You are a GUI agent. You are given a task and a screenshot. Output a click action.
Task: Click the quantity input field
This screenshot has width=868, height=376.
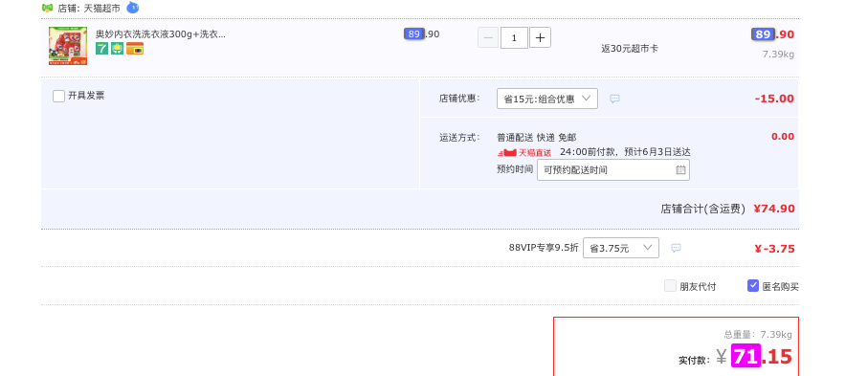[514, 37]
